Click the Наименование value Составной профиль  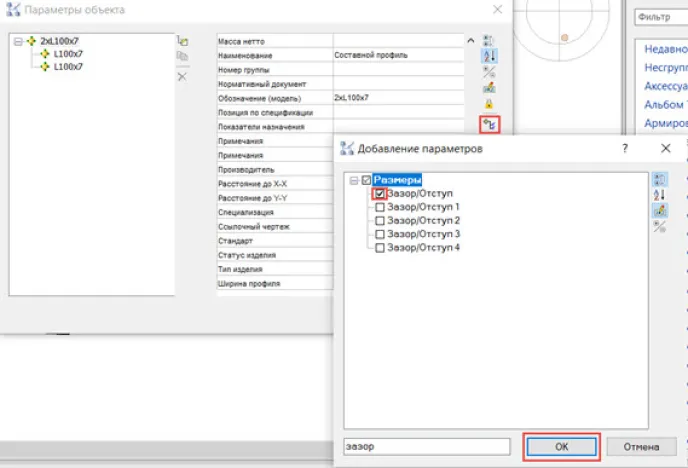point(398,55)
